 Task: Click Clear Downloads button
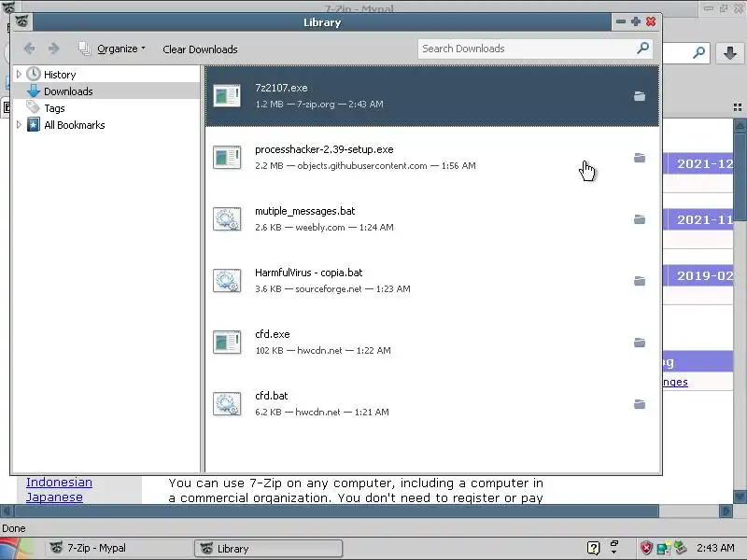pos(200,49)
